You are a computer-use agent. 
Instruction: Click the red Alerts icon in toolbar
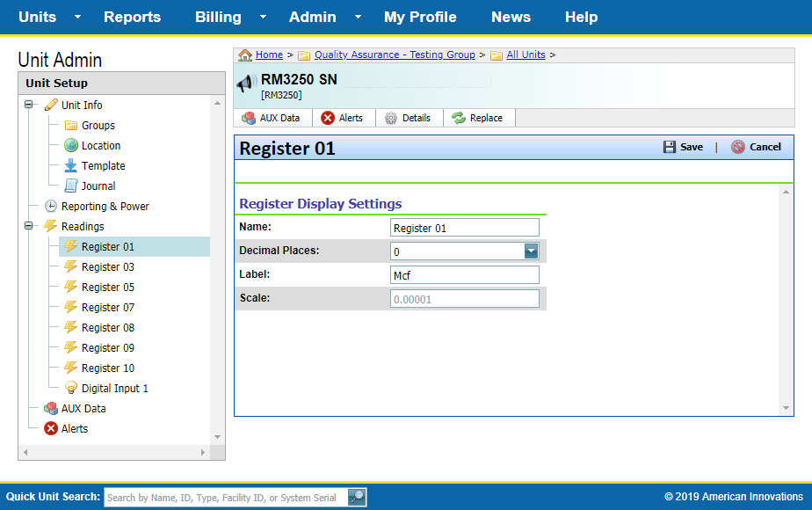tap(328, 118)
